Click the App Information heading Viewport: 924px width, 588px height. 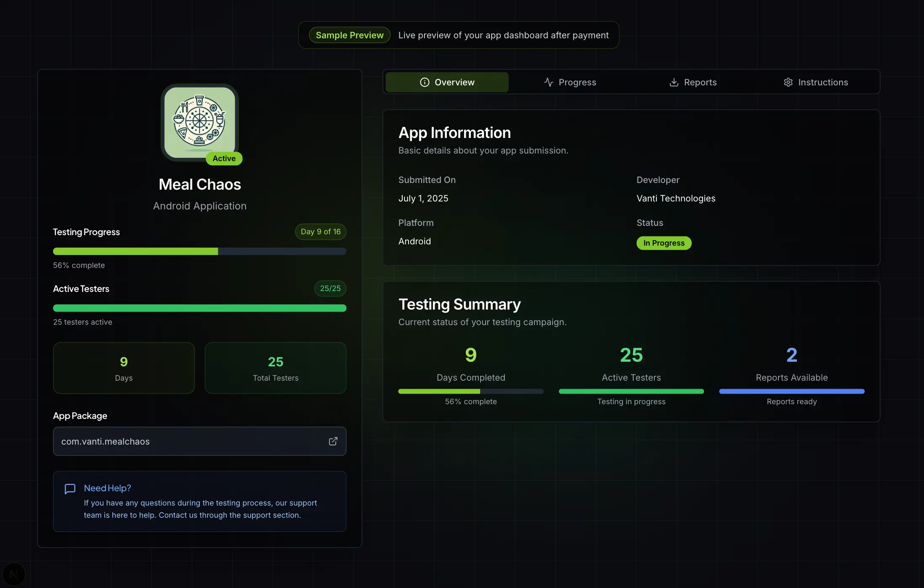click(x=454, y=133)
